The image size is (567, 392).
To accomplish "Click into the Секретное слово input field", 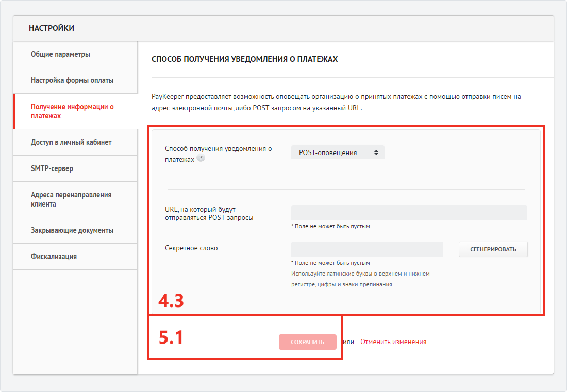I will coord(366,249).
